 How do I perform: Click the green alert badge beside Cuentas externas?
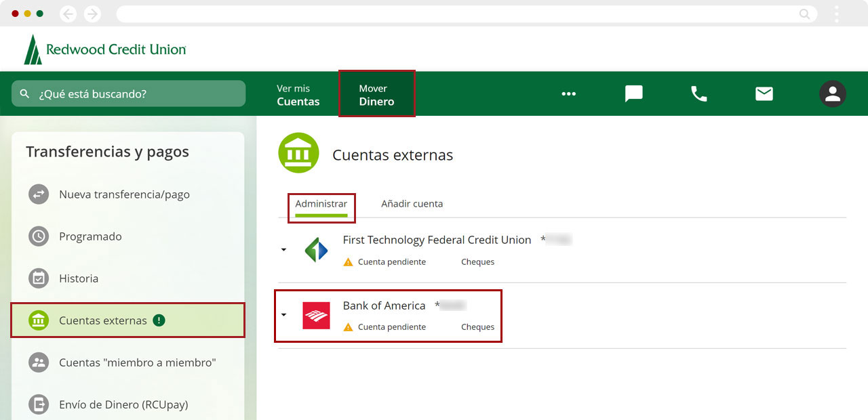(159, 320)
